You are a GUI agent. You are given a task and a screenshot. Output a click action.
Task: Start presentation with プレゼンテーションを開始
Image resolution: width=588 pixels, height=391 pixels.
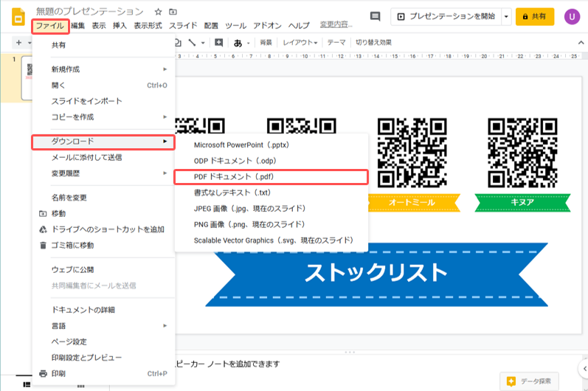point(446,16)
